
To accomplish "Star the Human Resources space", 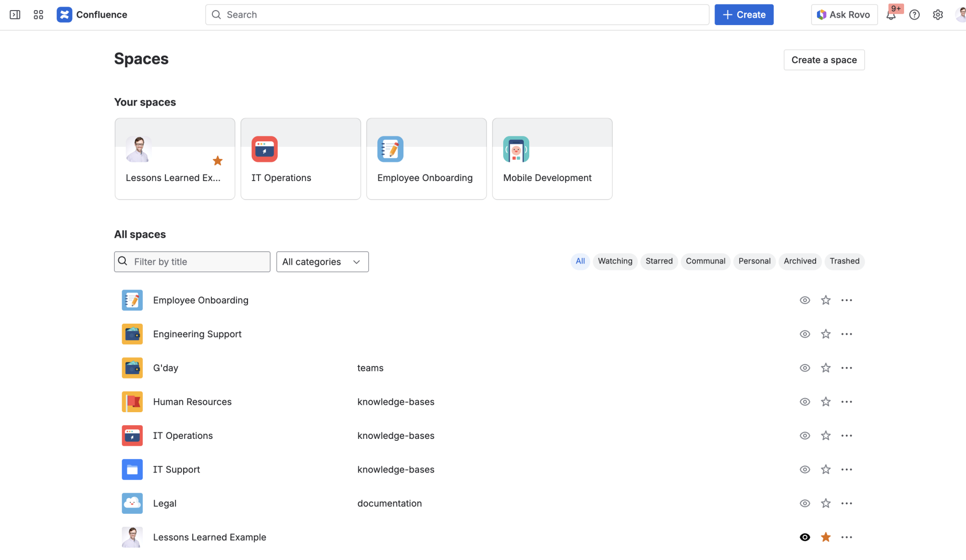I will click(x=826, y=402).
